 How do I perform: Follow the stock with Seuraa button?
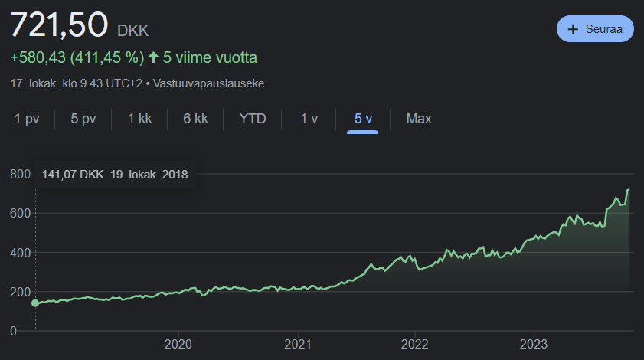(x=595, y=30)
